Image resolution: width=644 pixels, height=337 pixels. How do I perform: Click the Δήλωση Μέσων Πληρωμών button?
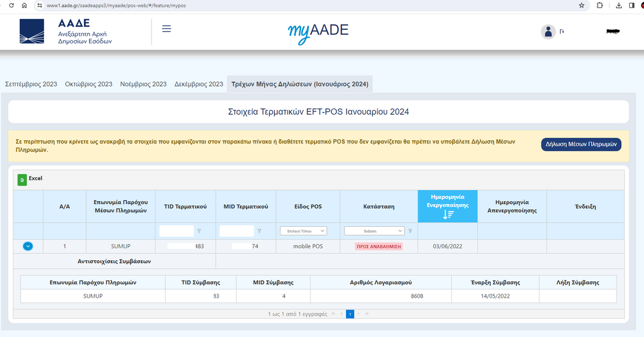pos(581,145)
